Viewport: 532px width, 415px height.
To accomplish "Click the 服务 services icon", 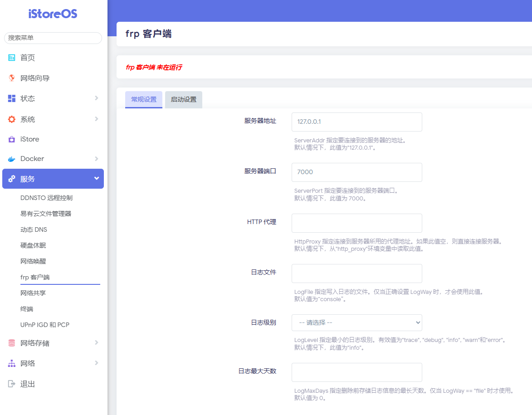I will point(11,179).
